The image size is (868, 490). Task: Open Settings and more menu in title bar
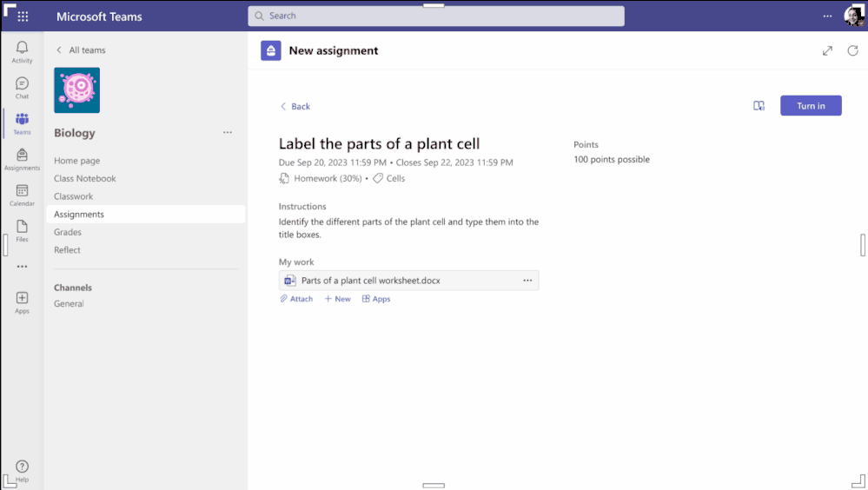coord(827,17)
